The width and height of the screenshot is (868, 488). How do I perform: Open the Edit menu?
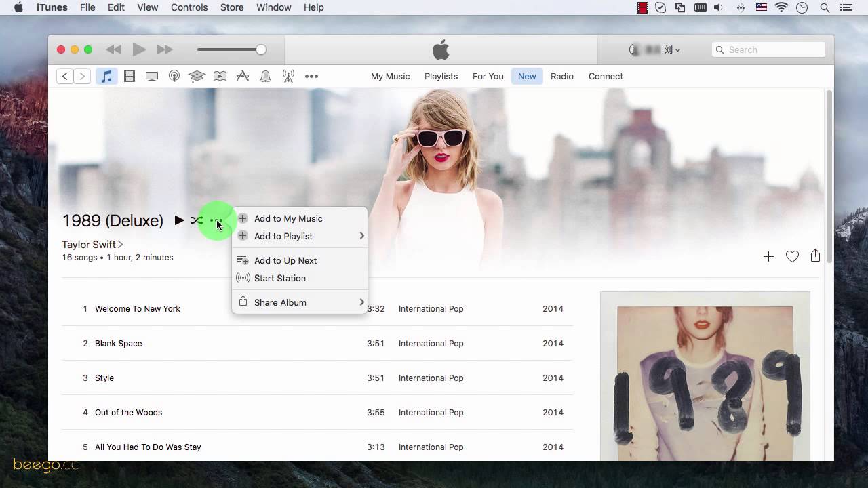point(116,7)
